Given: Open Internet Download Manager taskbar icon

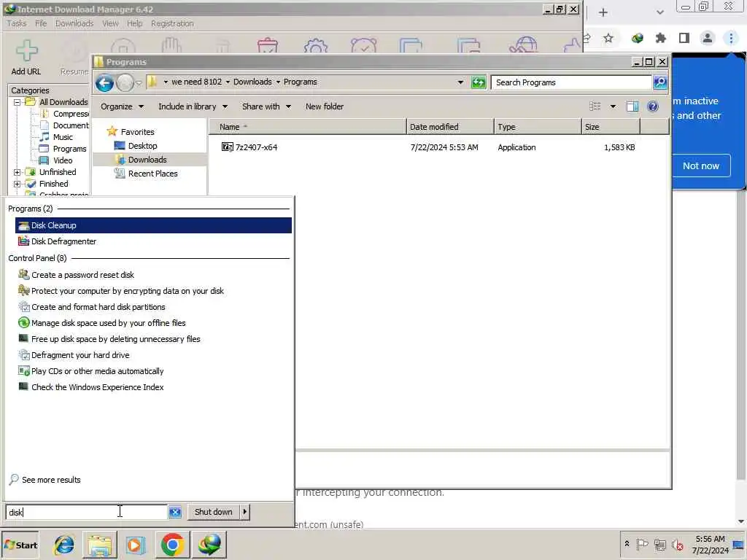Looking at the screenshot, I should point(209,545).
